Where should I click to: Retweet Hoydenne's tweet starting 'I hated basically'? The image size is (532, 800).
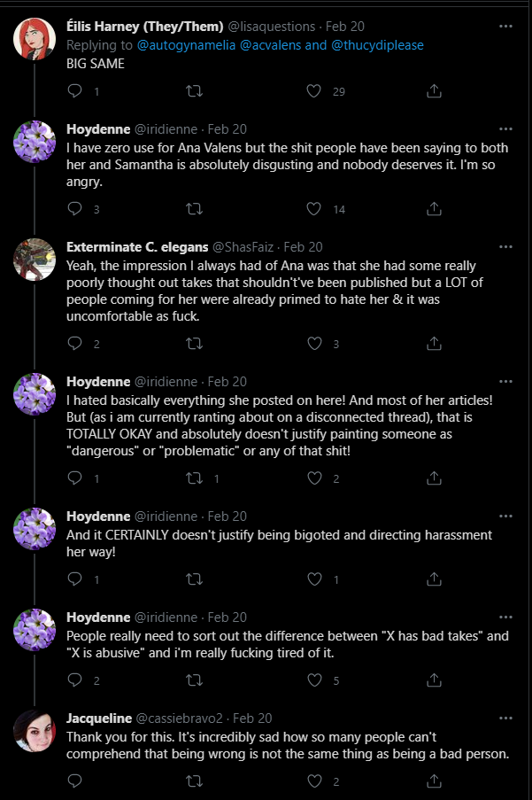coord(194,478)
